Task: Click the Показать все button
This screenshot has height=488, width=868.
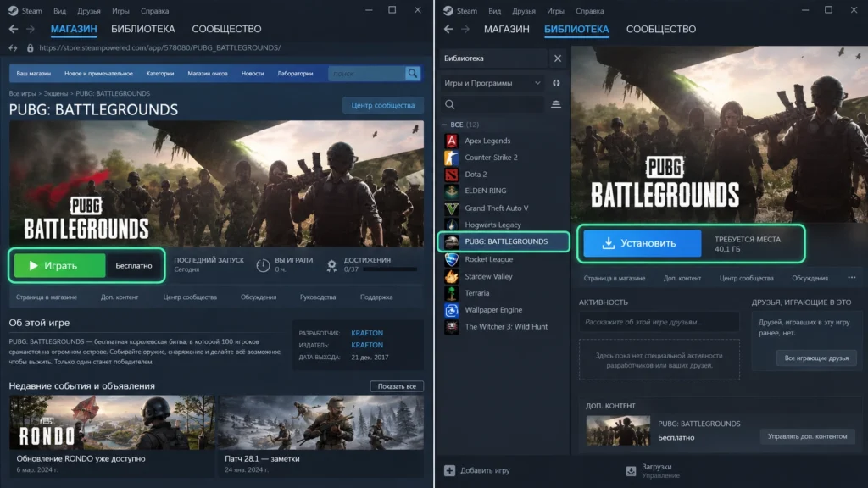Action: (397, 386)
